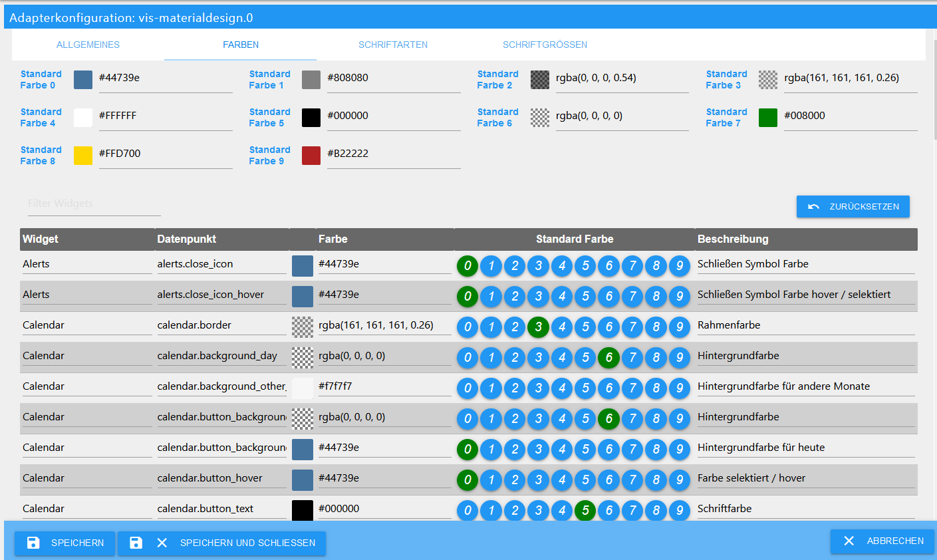Select standard color 3 for alerts.close_icon
This screenshot has height=560, width=937.
click(539, 266)
